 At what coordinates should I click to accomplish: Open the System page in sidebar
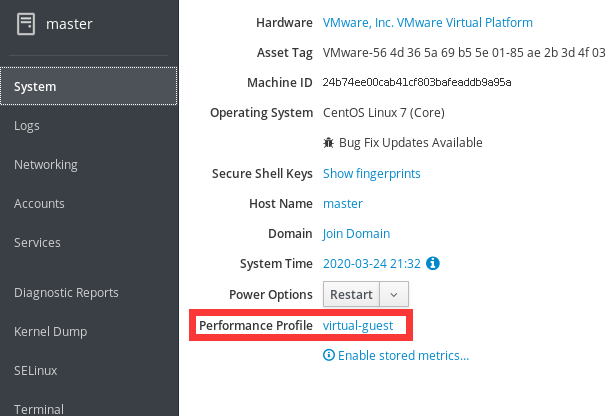tap(88, 86)
